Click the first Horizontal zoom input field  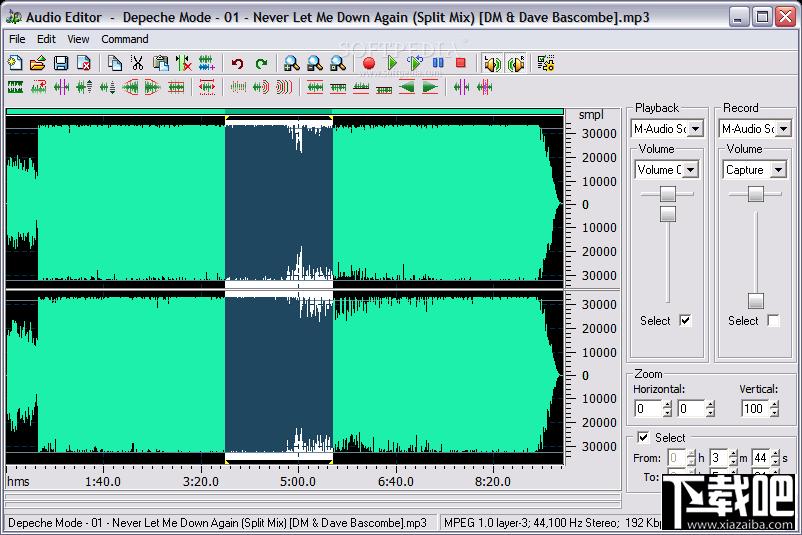tap(648, 408)
